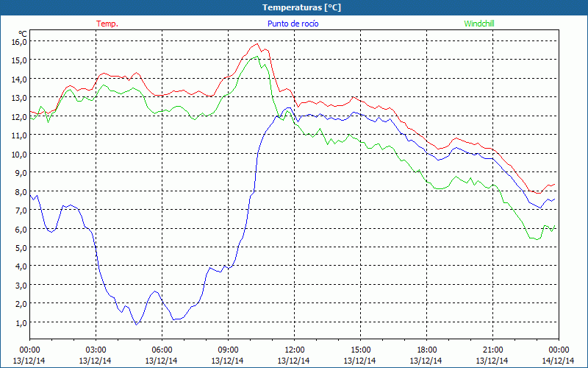Viewport: 588px width, 368px height.
Task: Click the 15,0 y-axis value
Action: tap(19, 60)
